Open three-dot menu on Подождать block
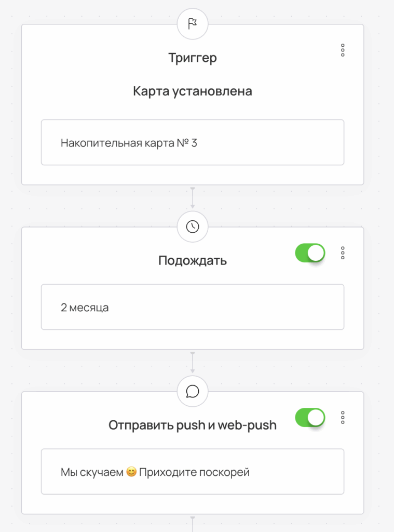 coord(343,253)
